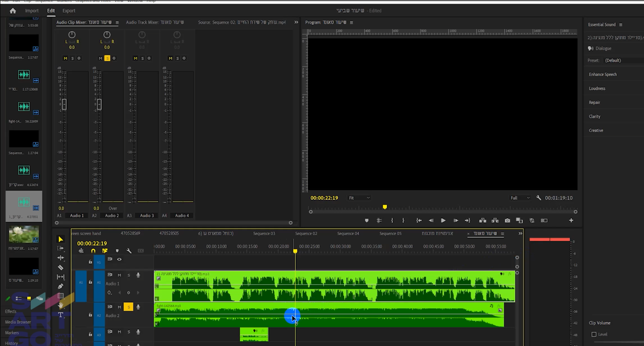Disable solo on Audio 2 timeline track
Screen dimensions: 644x346
pyautogui.click(x=128, y=307)
